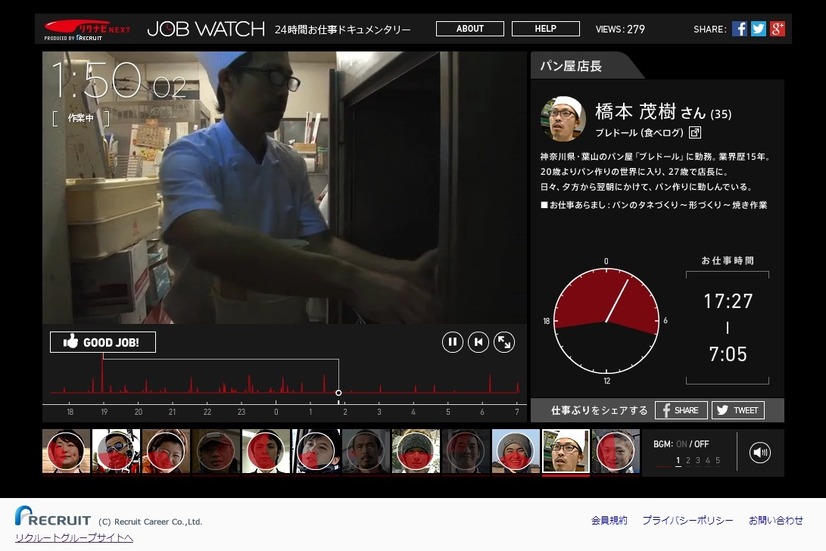Open the リクルートグループサイトへ link
Screen dimensions: 826x551
[74, 538]
